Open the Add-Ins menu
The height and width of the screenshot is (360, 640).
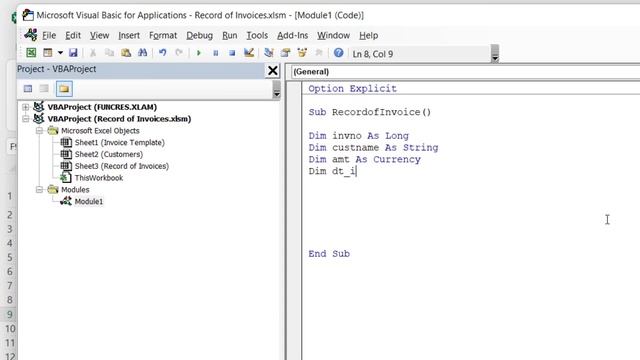pyautogui.click(x=292, y=36)
